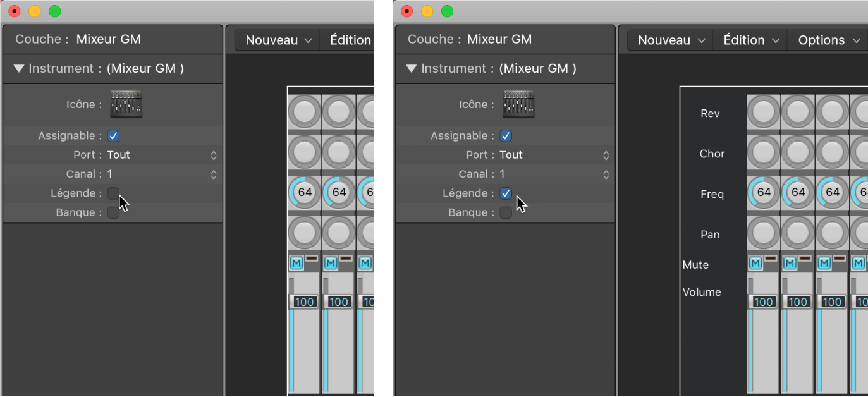Image resolution: width=868 pixels, height=397 pixels.
Task: Collapse the Instrument (Mixeur GM) section
Action: coord(411,68)
